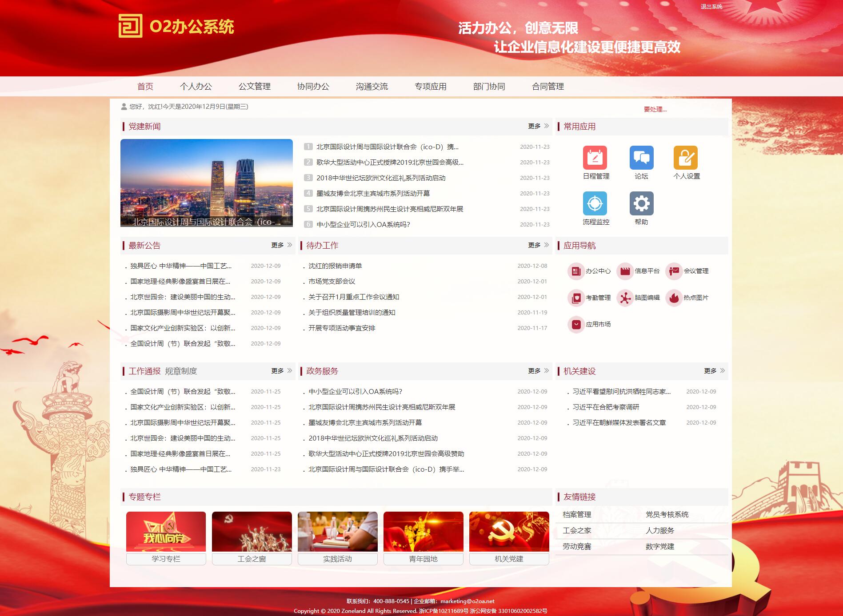This screenshot has height=616, width=843.
Task: Switch to the 规章制度 tab
Action: 181,371
